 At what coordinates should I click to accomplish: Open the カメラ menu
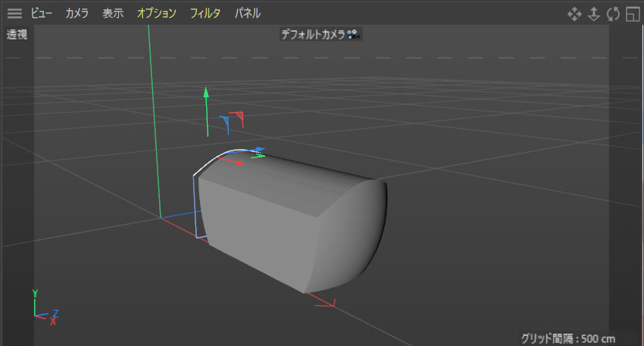tap(77, 13)
